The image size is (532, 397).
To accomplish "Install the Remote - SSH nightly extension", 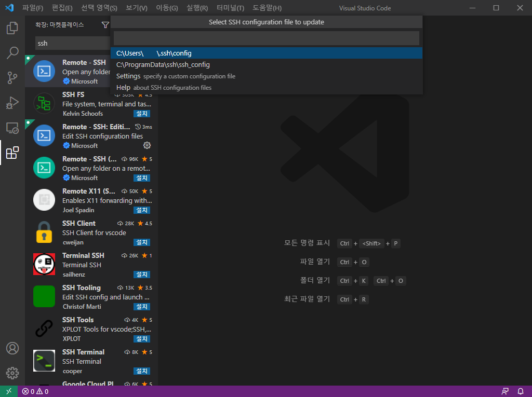I will [142, 178].
